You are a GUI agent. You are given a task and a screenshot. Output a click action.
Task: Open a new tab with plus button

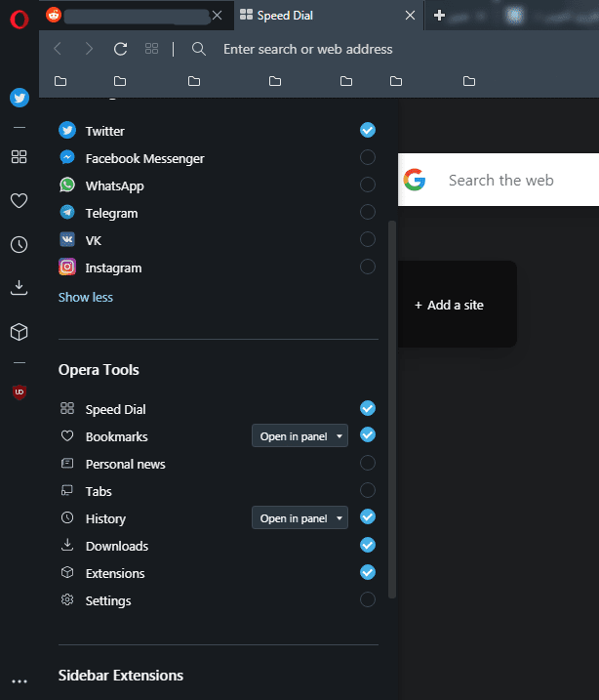click(x=440, y=16)
